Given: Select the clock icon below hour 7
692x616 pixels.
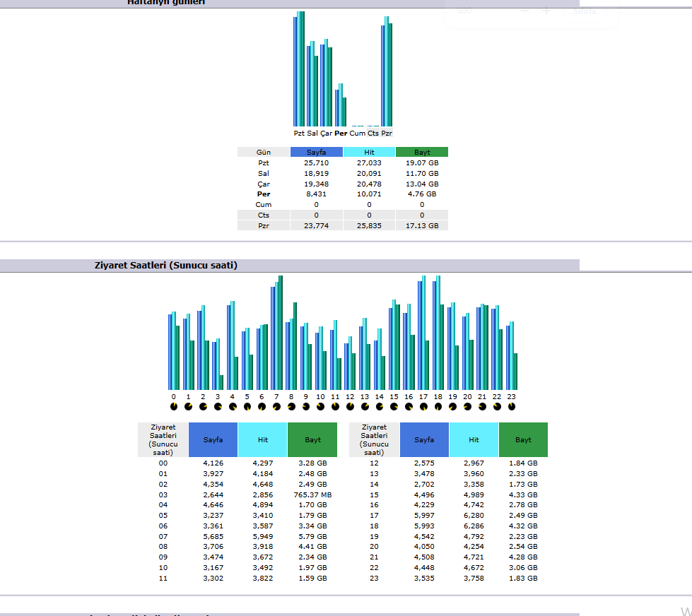Looking at the screenshot, I should click(x=276, y=407).
